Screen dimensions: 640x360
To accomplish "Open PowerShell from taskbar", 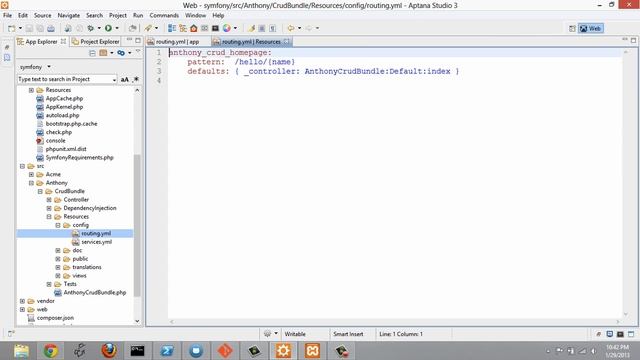I will [x=167, y=351].
